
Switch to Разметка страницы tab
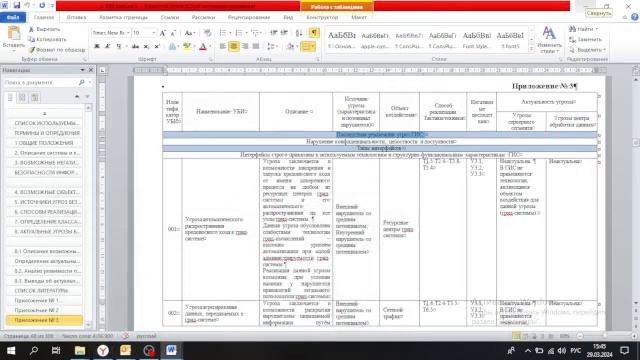pyautogui.click(x=124, y=18)
